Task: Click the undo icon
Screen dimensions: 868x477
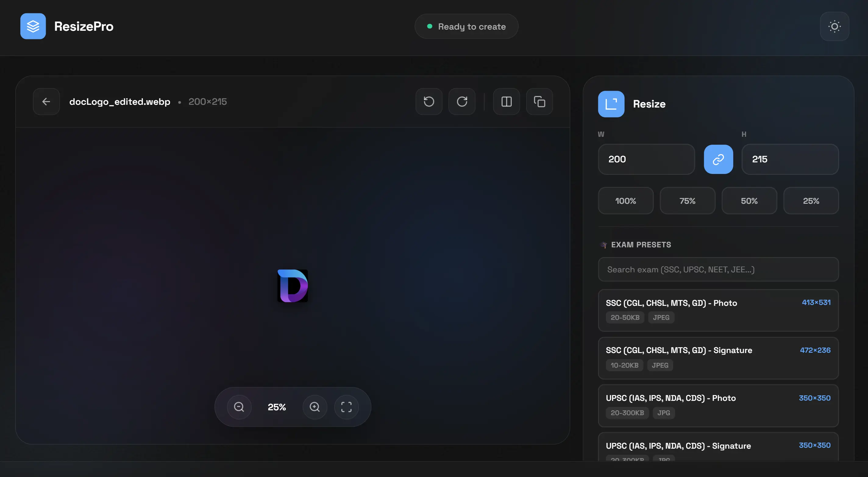Action: 429,101
